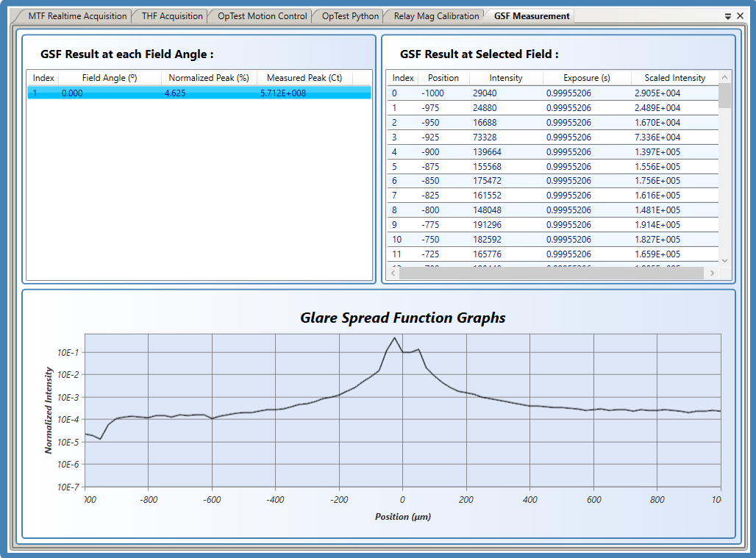
Task: Sort by Measured Peak (Ct) column header
Action: coord(304,78)
